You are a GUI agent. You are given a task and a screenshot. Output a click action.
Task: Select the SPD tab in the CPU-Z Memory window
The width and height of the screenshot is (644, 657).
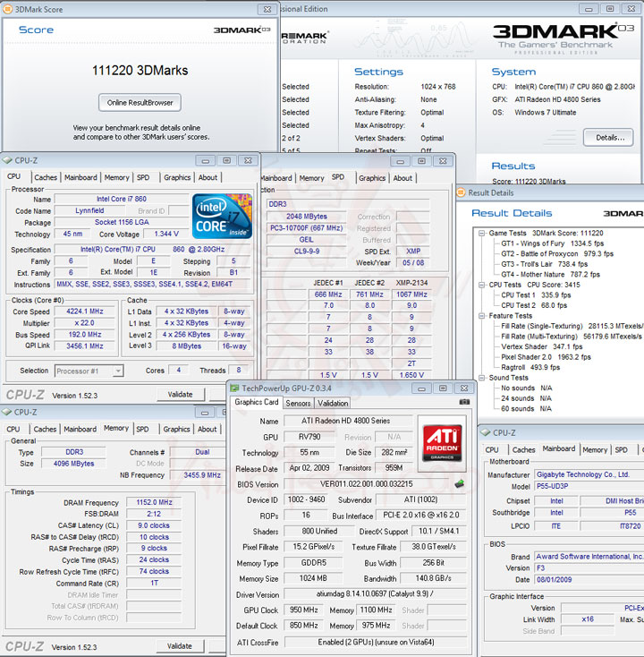pos(142,430)
